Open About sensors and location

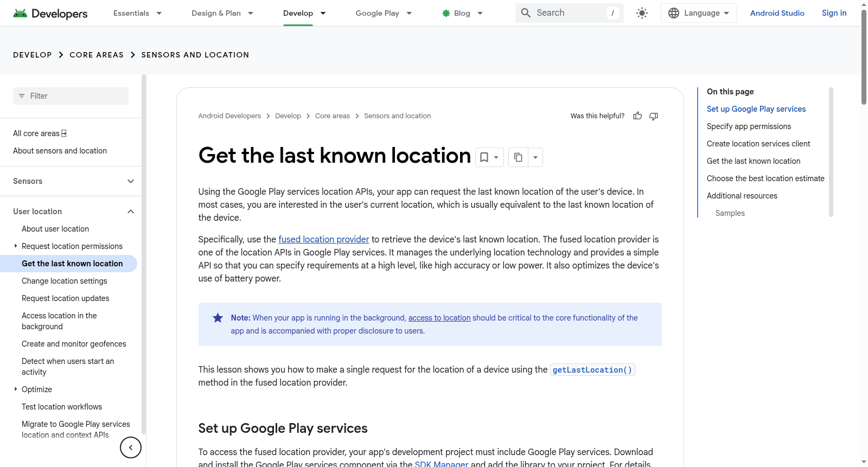[60, 151]
